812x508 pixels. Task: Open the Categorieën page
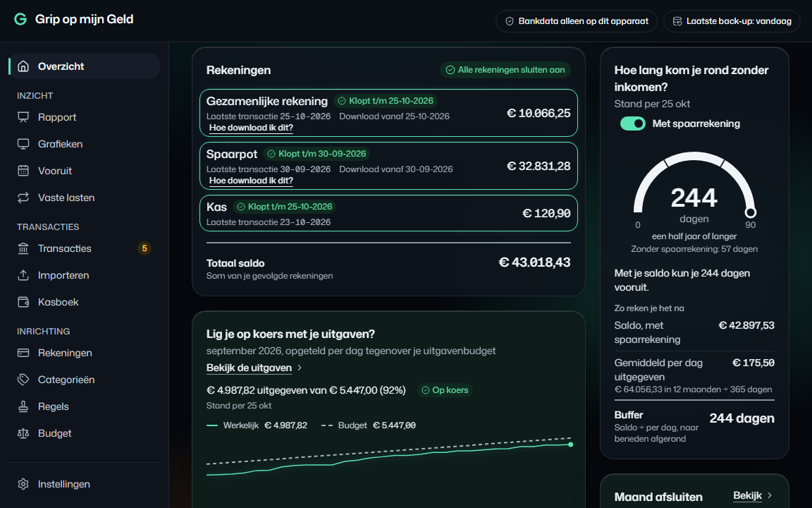(85, 380)
